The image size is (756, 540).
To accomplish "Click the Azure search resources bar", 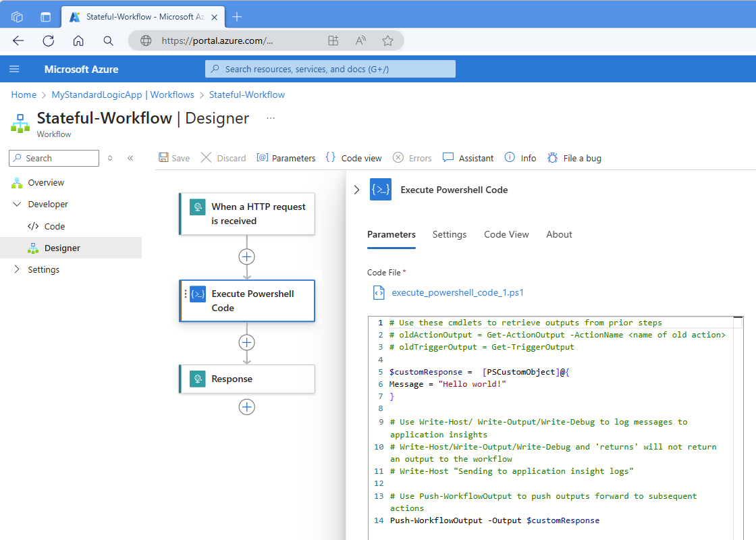I will pyautogui.click(x=330, y=68).
